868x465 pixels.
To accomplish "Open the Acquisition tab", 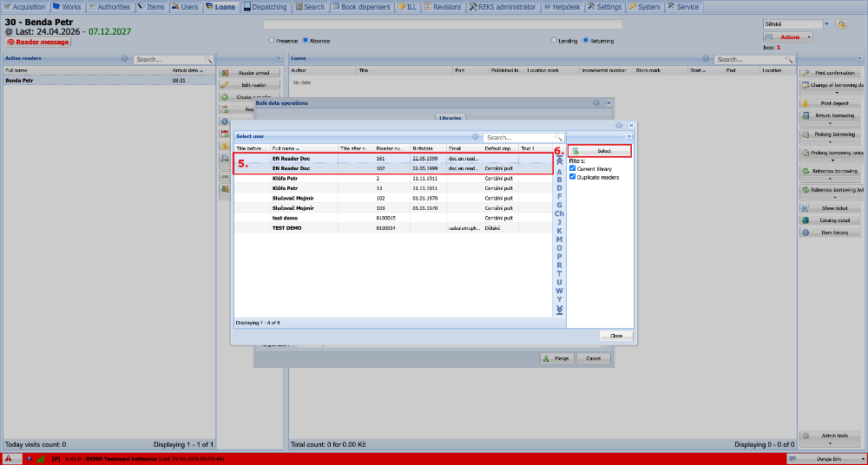I will [25, 7].
